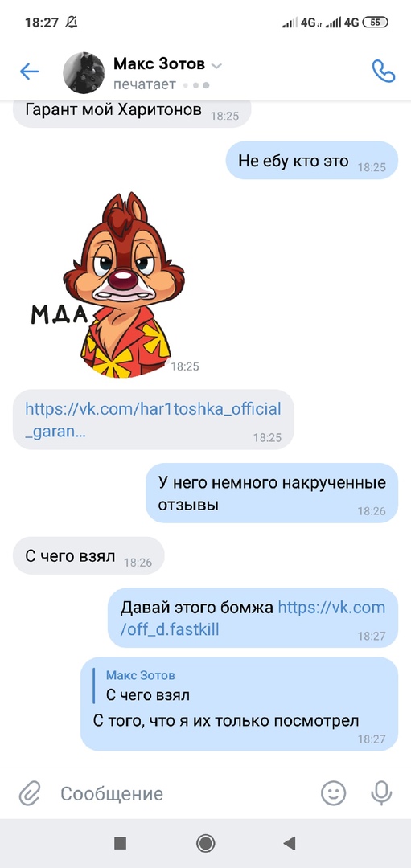Open the off_d.fastkill vk.com link
Image resolution: width=411 pixels, height=868 pixels.
click(x=253, y=618)
